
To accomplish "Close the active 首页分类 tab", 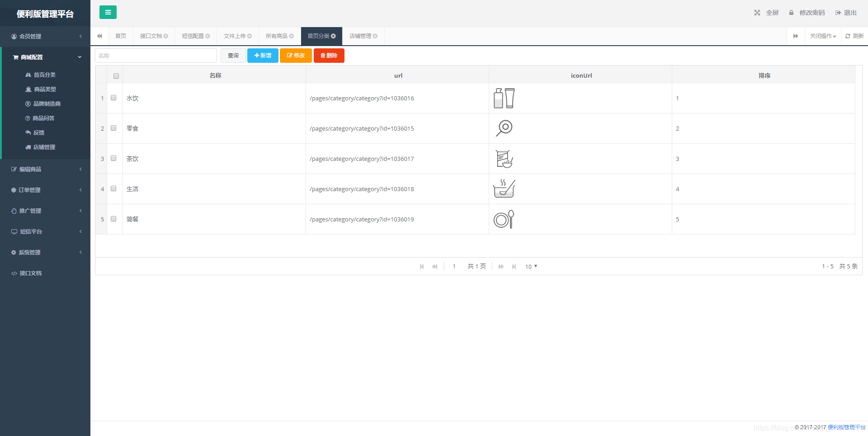I will point(334,36).
